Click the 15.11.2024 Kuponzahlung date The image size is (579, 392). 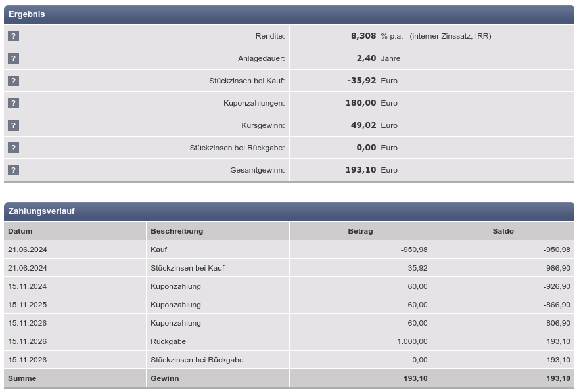28,286
